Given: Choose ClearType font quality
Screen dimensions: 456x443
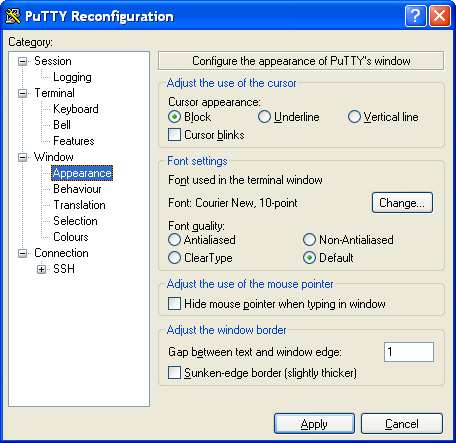Looking at the screenshot, I should (x=174, y=258).
